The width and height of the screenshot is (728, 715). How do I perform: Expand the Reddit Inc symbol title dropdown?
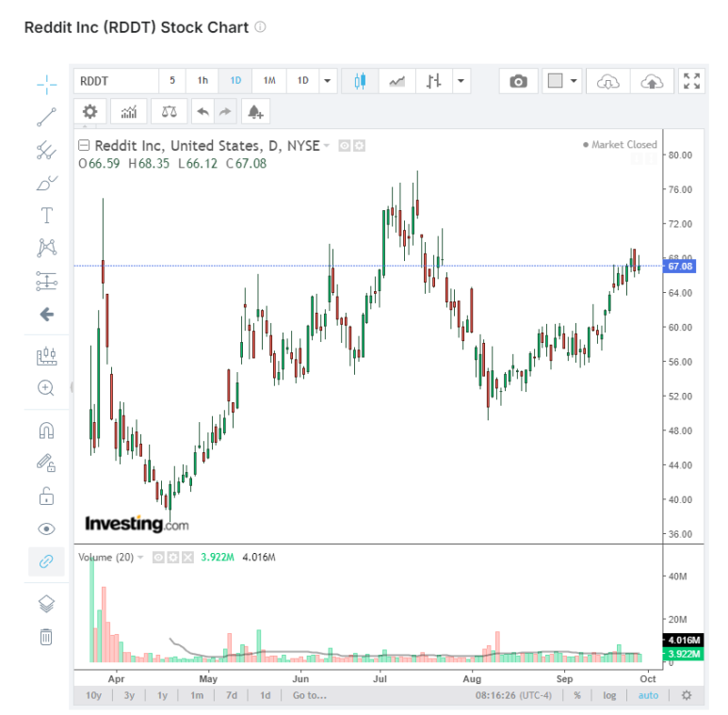coord(327,146)
